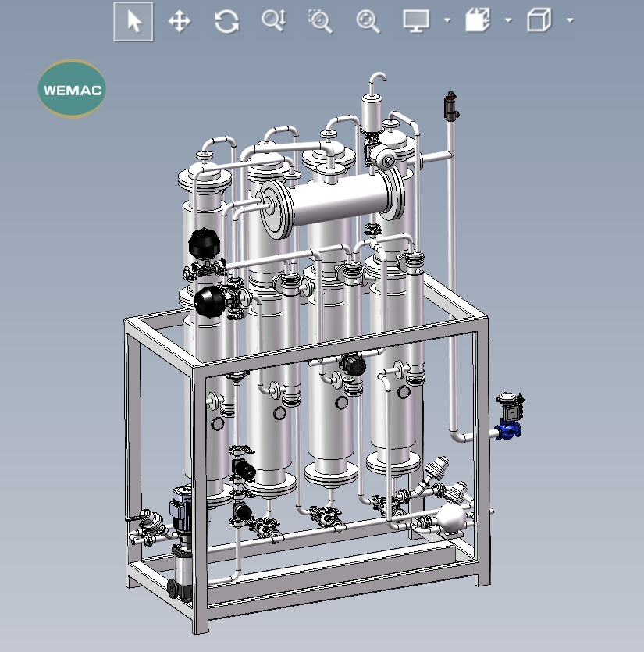
Task: Activate the Select arrow tool
Action: pyautogui.click(x=133, y=22)
